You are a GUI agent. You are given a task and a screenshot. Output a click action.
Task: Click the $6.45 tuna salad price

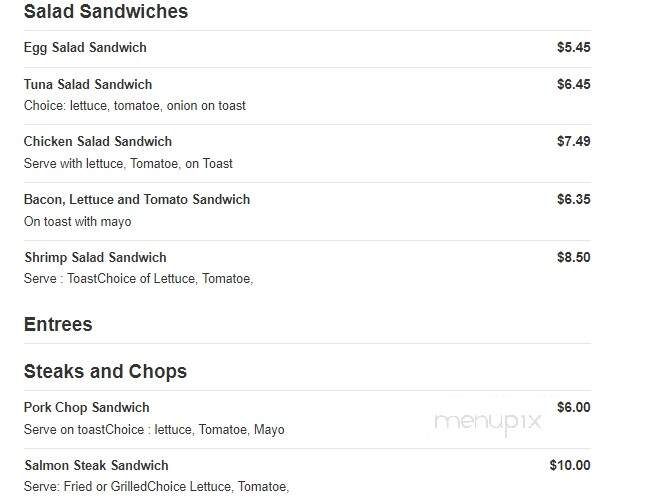click(x=573, y=84)
